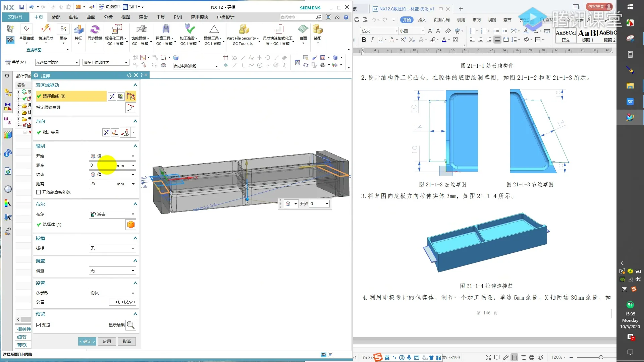Click the Apply button
The width and height of the screenshot is (644, 362).
click(x=107, y=341)
